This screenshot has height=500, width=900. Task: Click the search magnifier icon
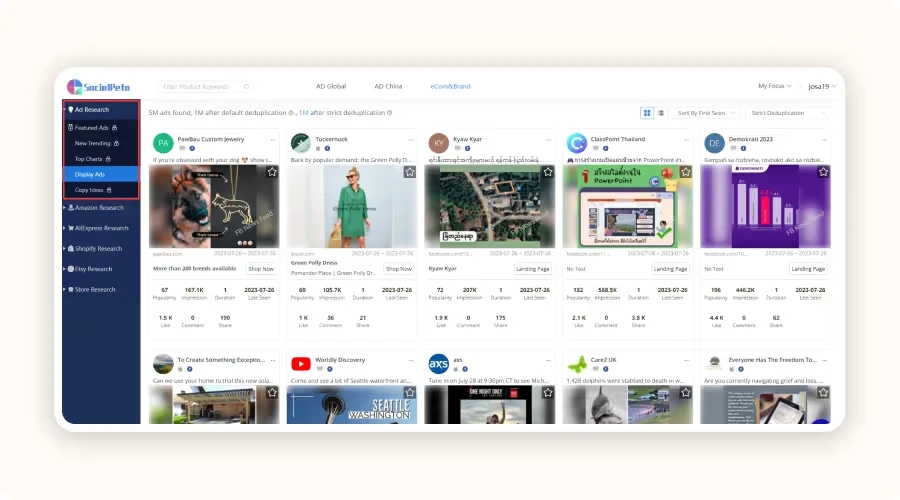click(247, 87)
